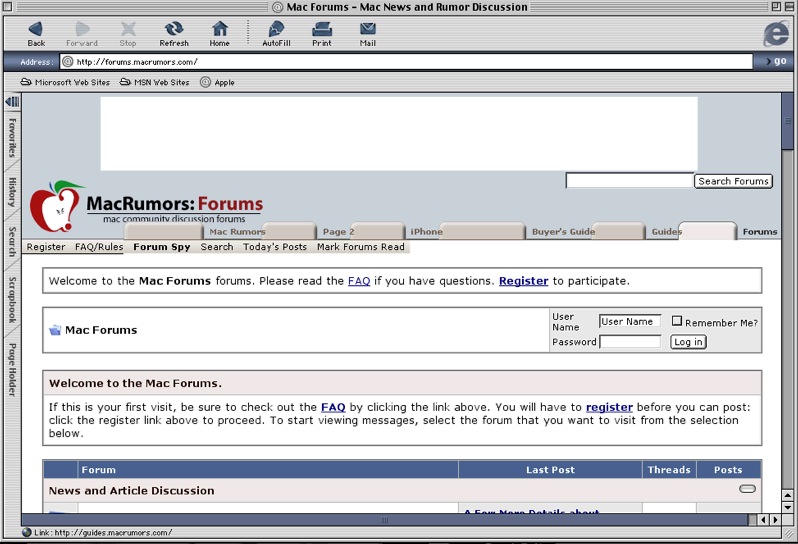
Task: Click the forum search text field
Action: 630,181
